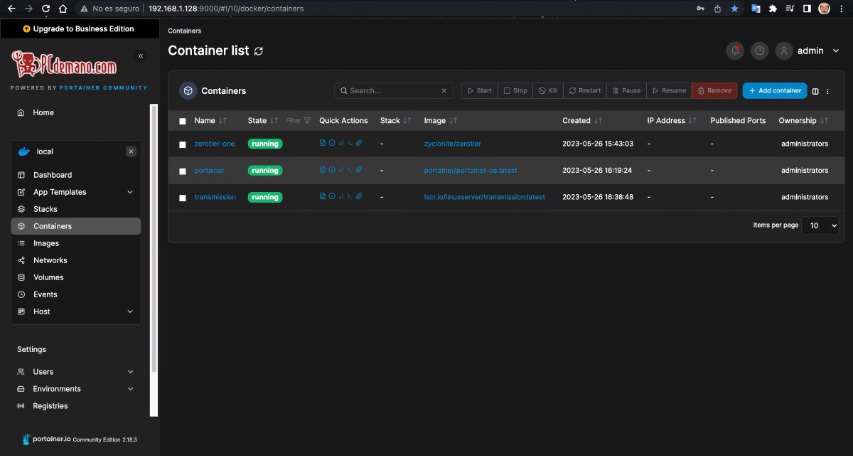Open the browser Extensions puzzle icon
Image resolution: width=853 pixels, height=456 pixels.
(772, 9)
